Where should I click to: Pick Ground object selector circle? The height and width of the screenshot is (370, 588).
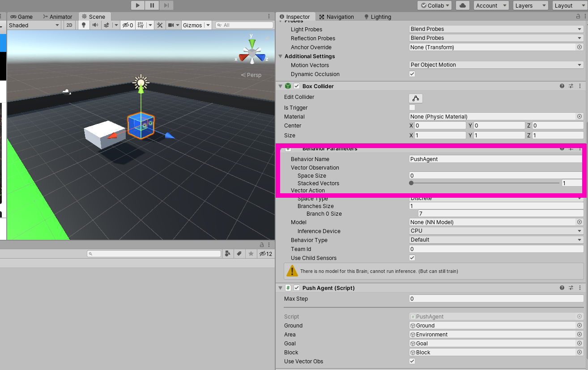(579, 326)
